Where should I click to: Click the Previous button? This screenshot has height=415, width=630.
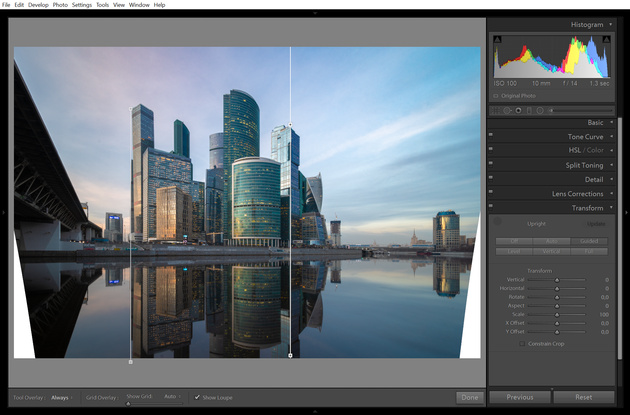[520, 397]
